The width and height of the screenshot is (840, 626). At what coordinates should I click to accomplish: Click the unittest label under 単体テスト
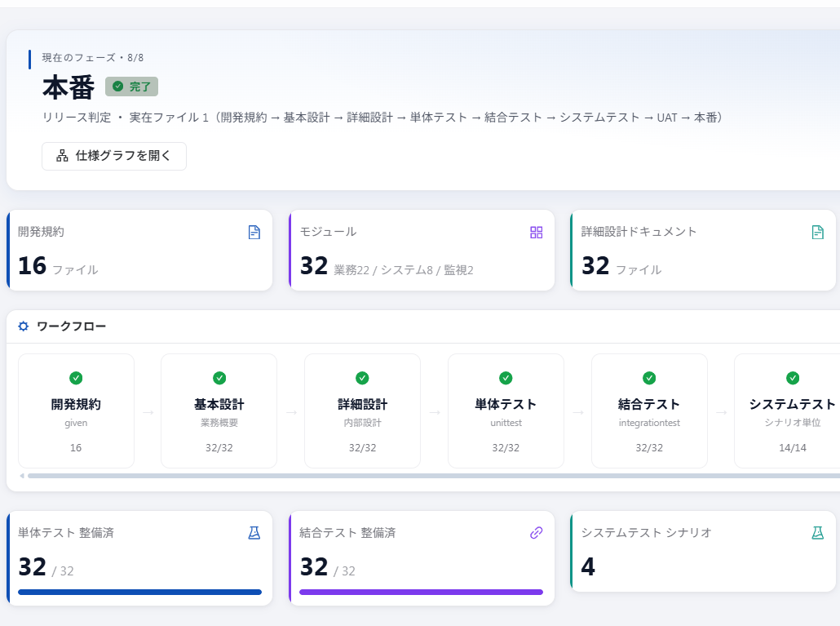(506, 423)
